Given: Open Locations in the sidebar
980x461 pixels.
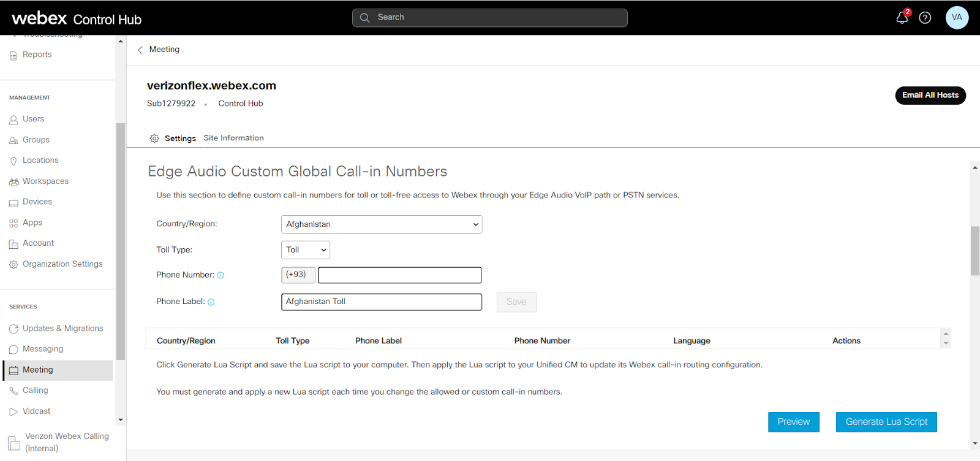Looking at the screenshot, I should [x=40, y=161].
